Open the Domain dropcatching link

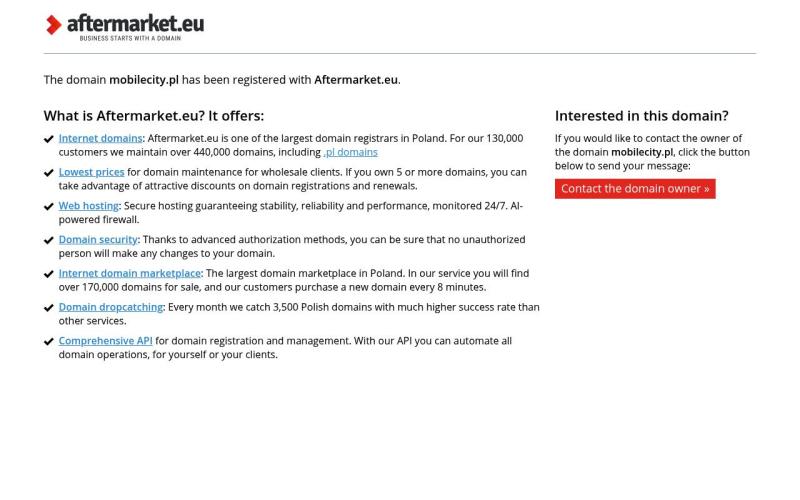point(110,307)
